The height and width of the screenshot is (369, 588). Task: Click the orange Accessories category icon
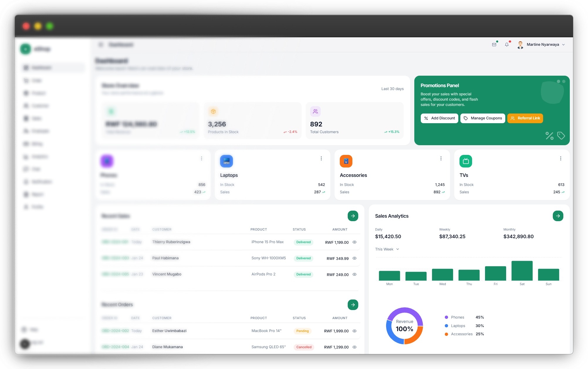coord(346,161)
